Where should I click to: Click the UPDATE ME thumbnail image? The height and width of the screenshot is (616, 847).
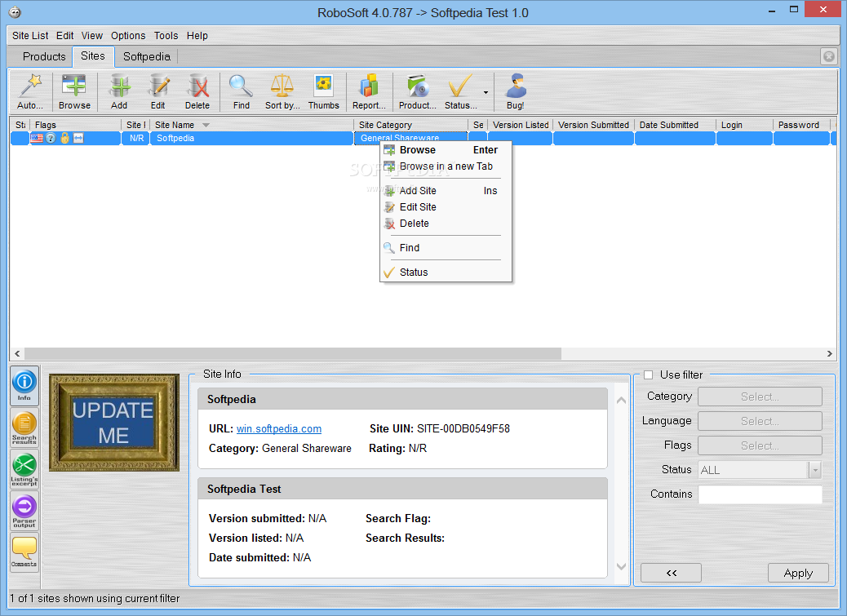114,423
